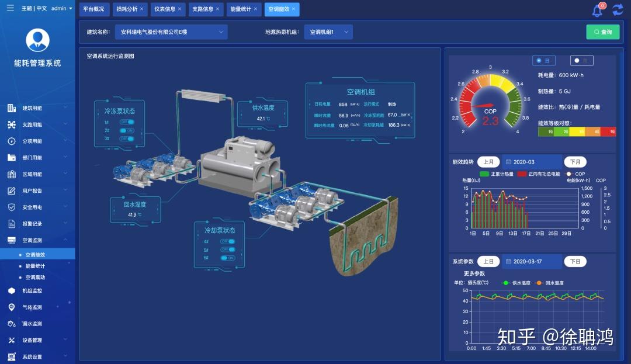Click the 下日 next day button
The image size is (631, 364).
pyautogui.click(x=575, y=261)
